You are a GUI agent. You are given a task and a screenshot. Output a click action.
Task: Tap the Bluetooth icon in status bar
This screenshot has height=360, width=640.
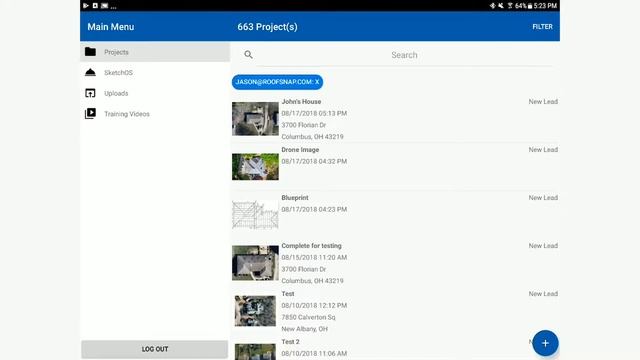[x=492, y=6]
